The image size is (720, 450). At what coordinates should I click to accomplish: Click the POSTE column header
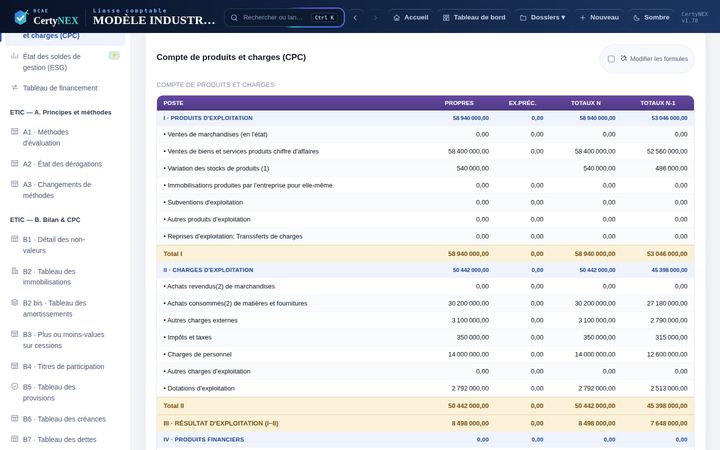(173, 103)
